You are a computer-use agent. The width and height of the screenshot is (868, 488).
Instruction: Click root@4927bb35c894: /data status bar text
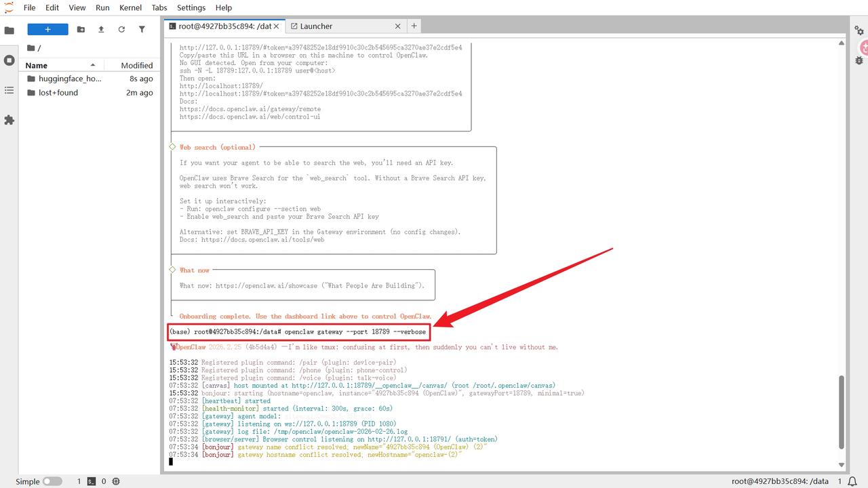780,481
